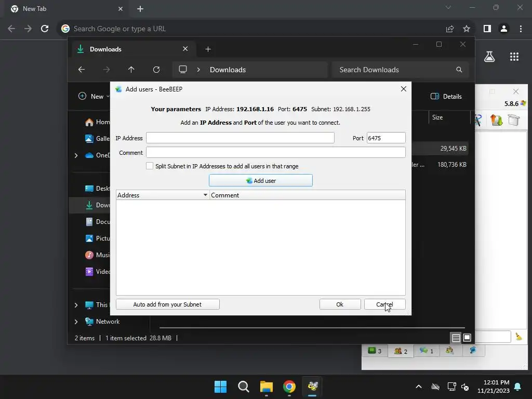Close the Downloads Explorer tab

click(185, 49)
